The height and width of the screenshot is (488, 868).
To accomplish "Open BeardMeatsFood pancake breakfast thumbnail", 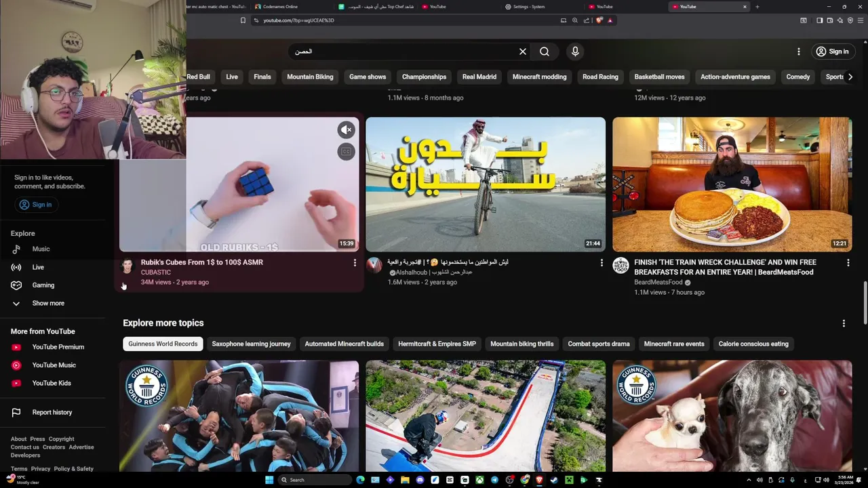I will point(732,184).
